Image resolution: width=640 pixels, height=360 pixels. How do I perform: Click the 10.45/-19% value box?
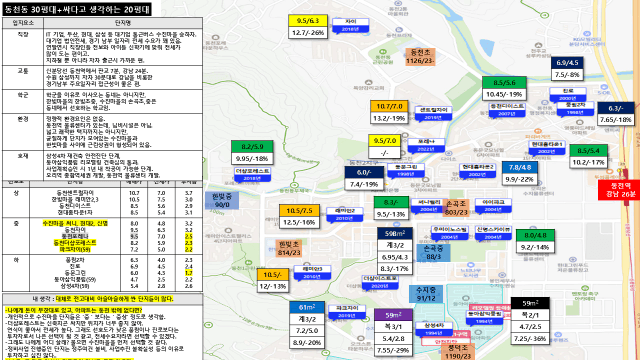504,94
